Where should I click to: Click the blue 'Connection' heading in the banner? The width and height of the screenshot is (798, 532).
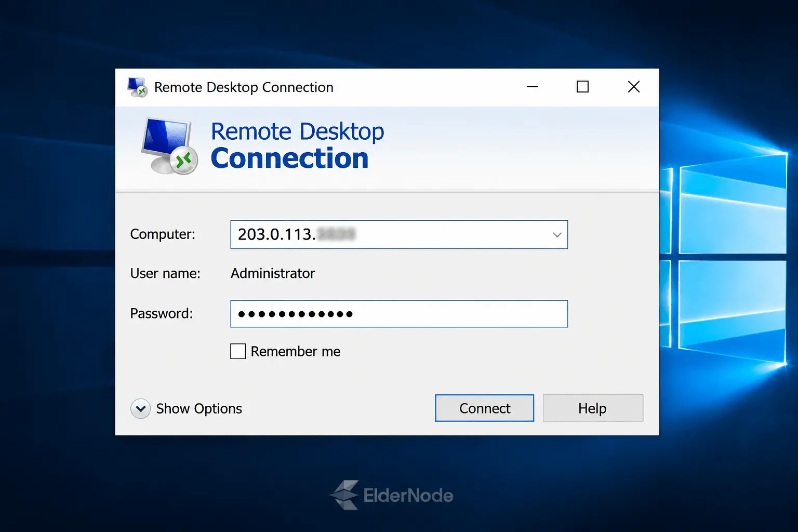point(289,158)
